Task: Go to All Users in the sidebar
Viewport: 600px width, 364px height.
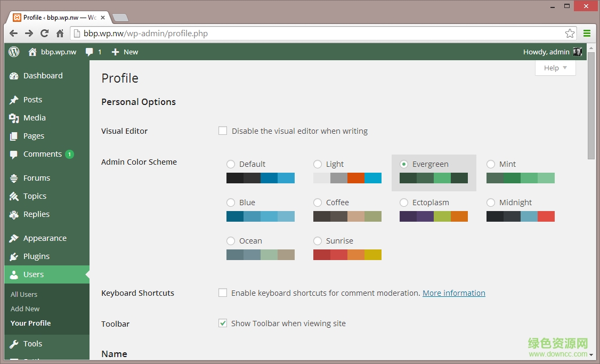Action: pyautogui.click(x=24, y=294)
